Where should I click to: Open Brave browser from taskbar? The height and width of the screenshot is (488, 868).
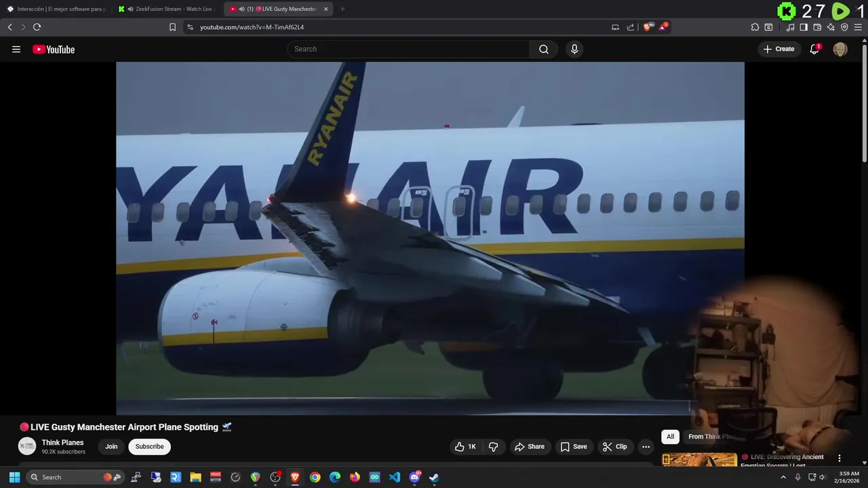point(295,477)
